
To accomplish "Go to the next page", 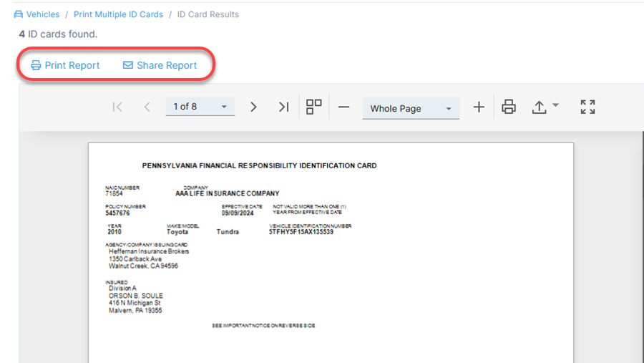I will click(x=253, y=107).
